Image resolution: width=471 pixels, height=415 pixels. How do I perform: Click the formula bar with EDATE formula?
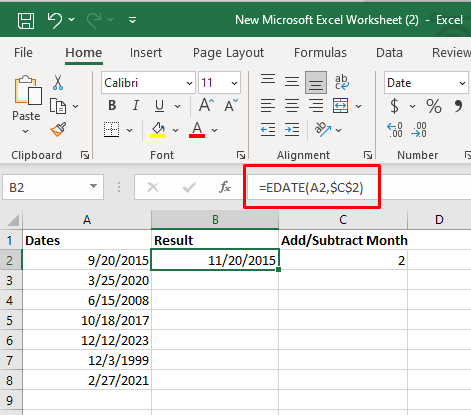tap(359, 188)
